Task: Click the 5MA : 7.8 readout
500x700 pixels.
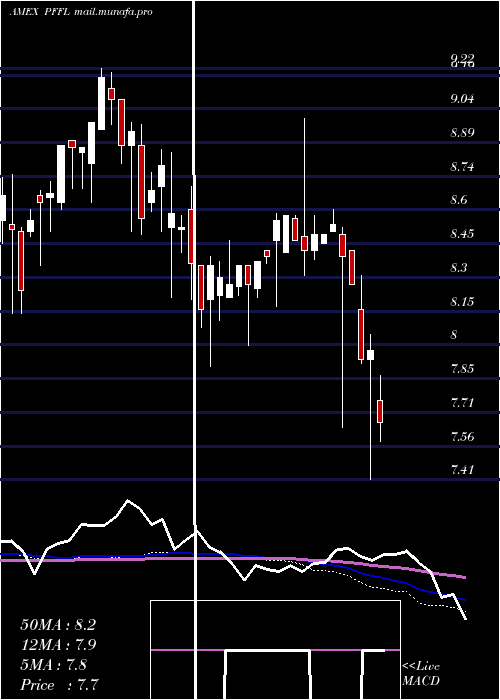Action: point(54,665)
